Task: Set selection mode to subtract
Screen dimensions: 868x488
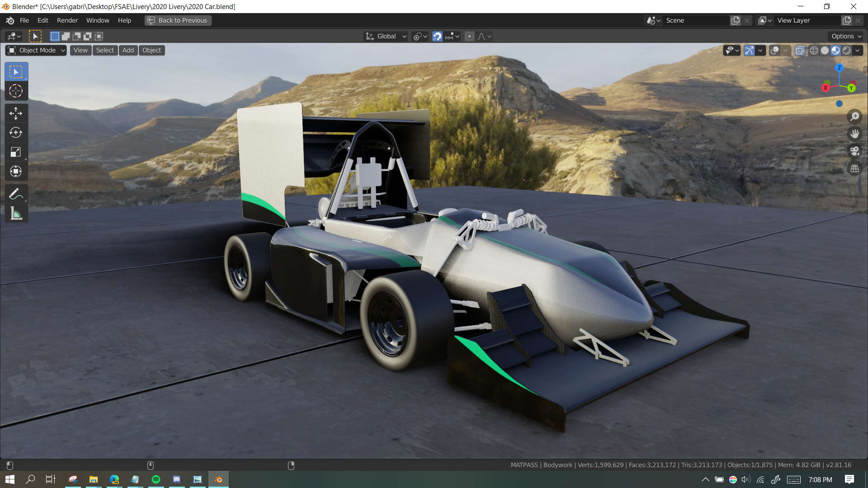Action: [x=77, y=37]
